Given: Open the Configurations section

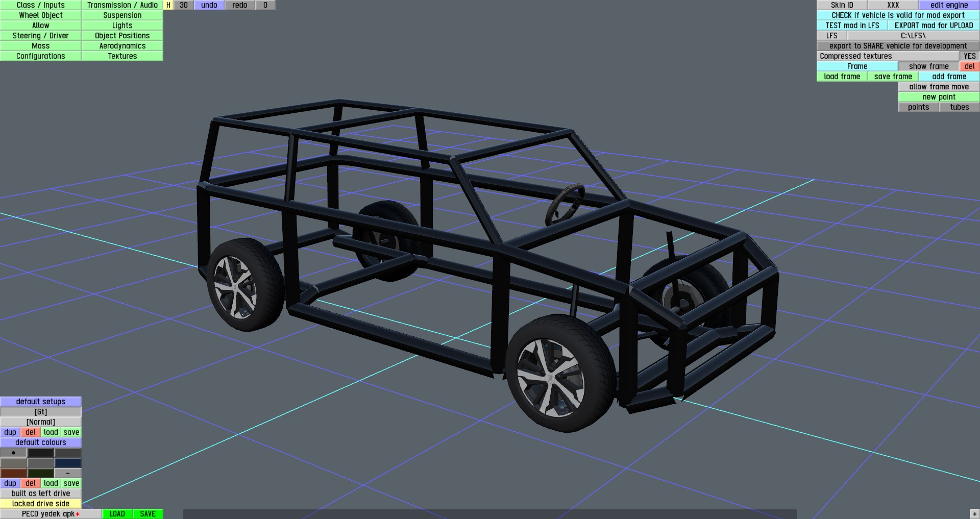Looking at the screenshot, I should (x=41, y=56).
